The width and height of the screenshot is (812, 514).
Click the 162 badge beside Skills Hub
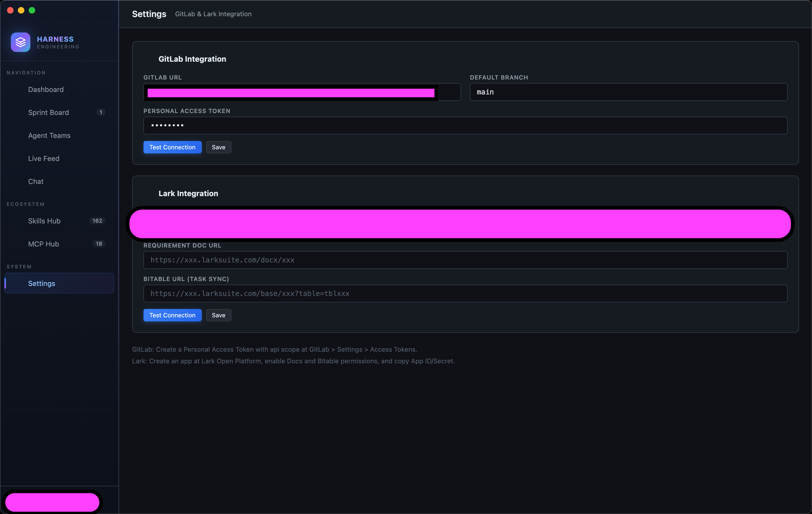97,221
